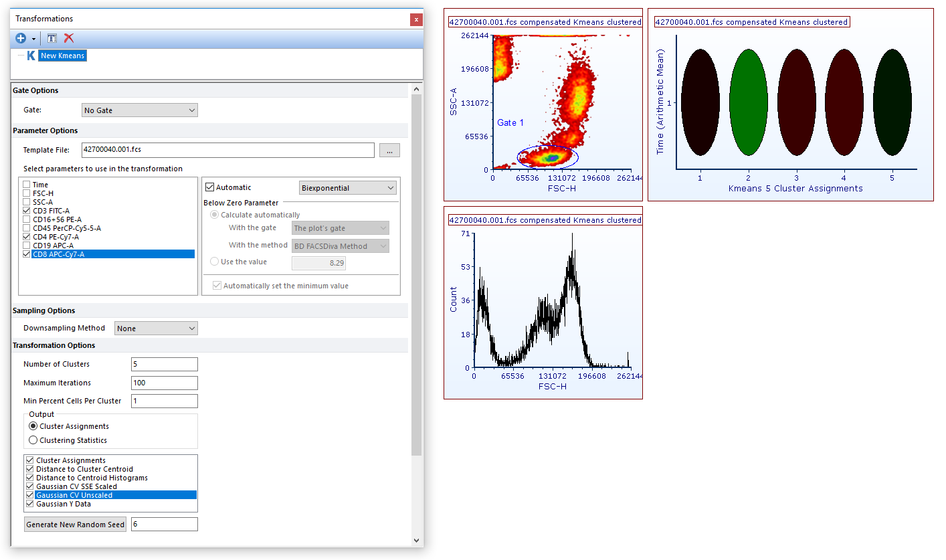This screenshot has height=560, width=946.
Task: Click the Template File browse button
Action: (x=389, y=151)
